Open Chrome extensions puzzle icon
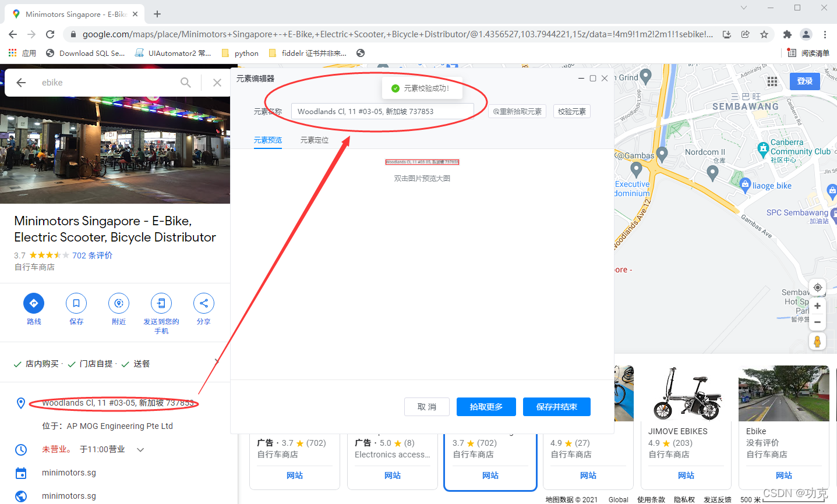837x504 pixels. click(787, 34)
